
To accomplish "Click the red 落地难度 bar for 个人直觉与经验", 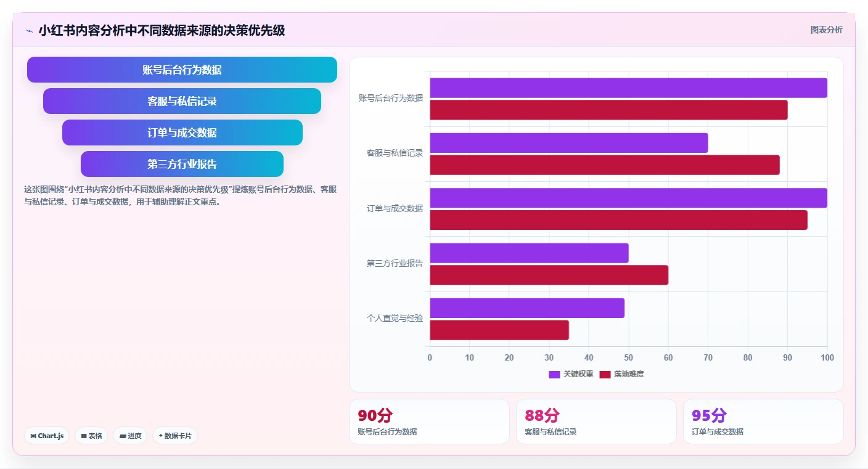I will click(x=499, y=330).
